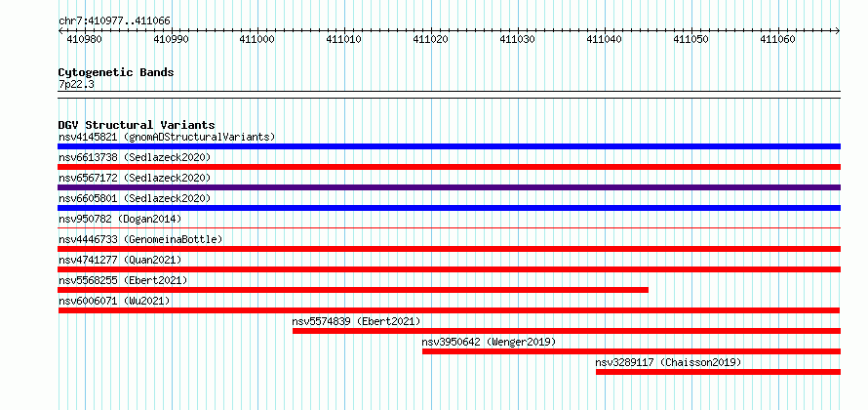Click the shorter red nsv5568255 variant bar
Image resolution: width=868 pixels, height=410 pixels.
pos(353,290)
